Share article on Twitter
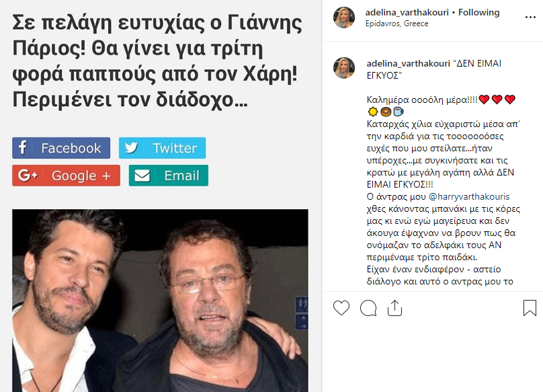Screen dimensions: 543x392 pyautogui.click(x=163, y=148)
